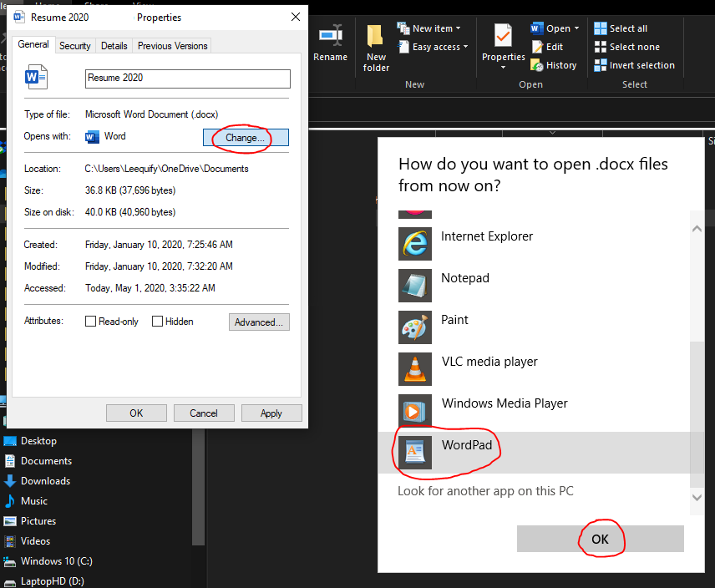Screen dimensions: 715x588
Task: Click the Word document icon in Properties
Action: click(36, 78)
